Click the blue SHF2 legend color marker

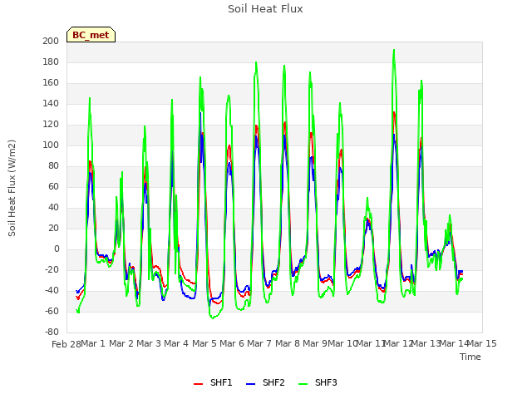[250, 384]
